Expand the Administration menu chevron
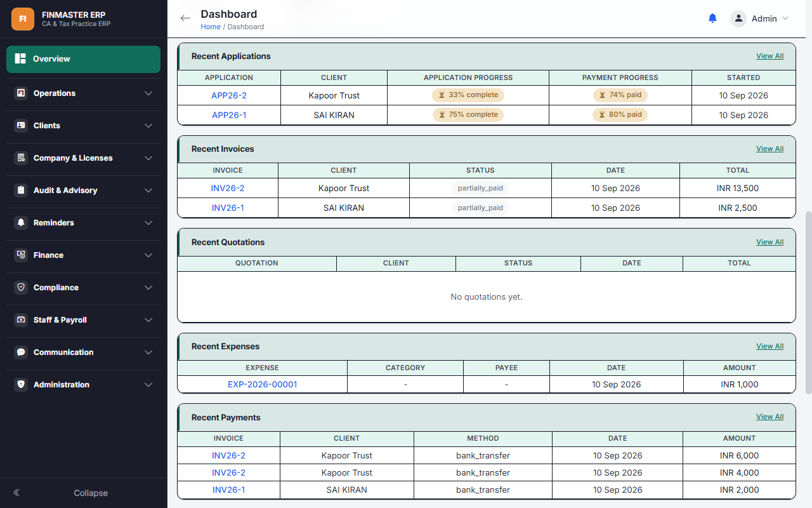The image size is (812, 508). pos(148,385)
